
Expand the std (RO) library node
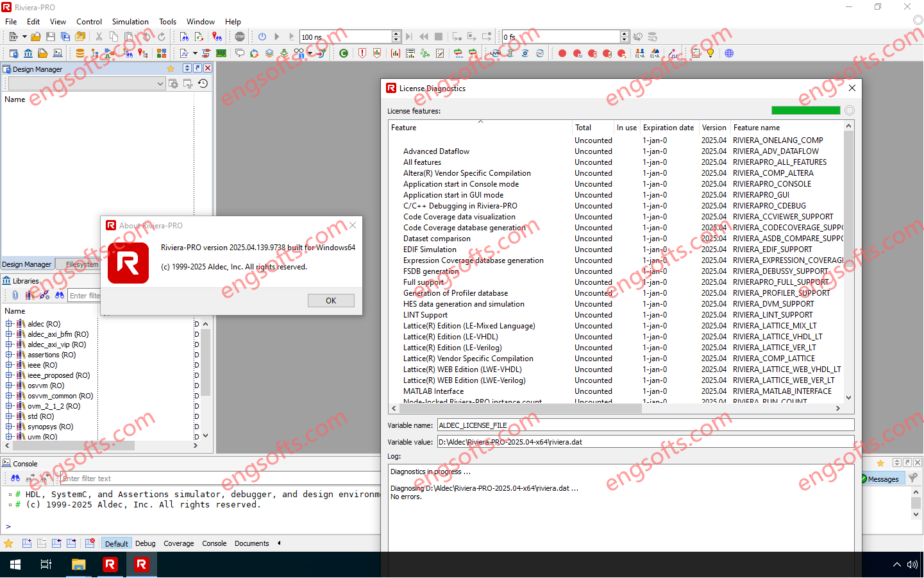coord(9,416)
